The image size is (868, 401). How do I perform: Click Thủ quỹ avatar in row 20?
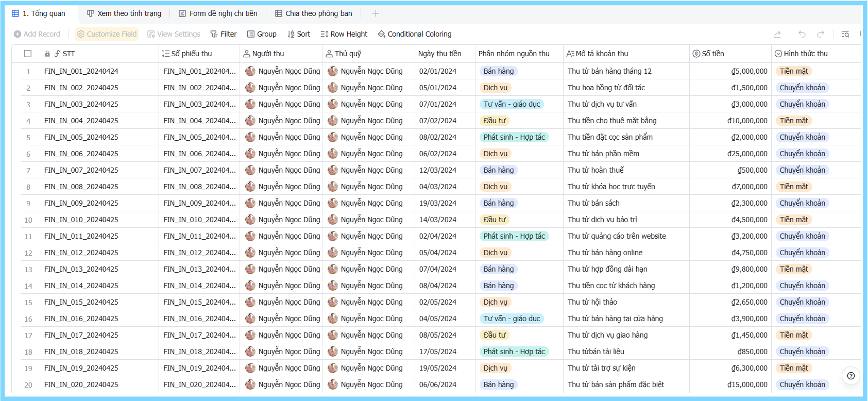[x=333, y=385]
